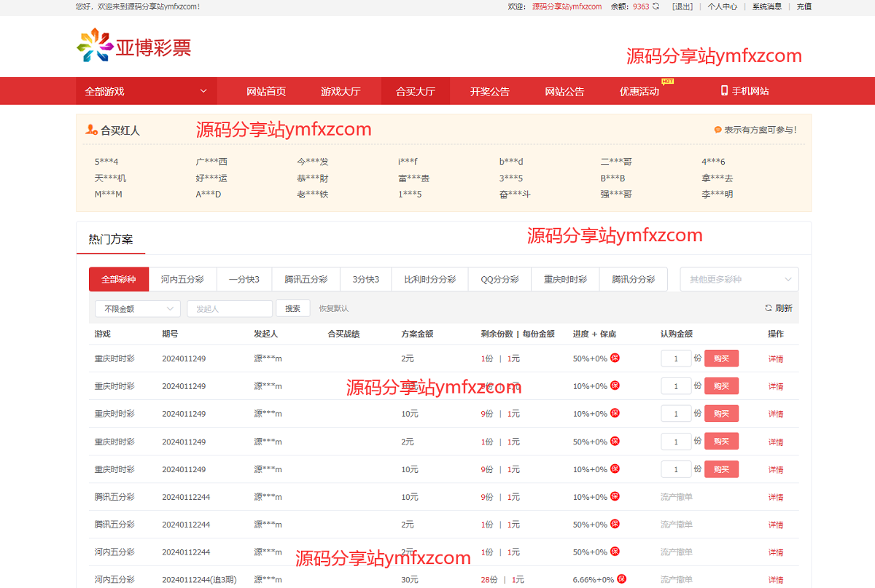Open the 不限金额 amount filter dropdown
875x588 pixels.
(x=138, y=309)
